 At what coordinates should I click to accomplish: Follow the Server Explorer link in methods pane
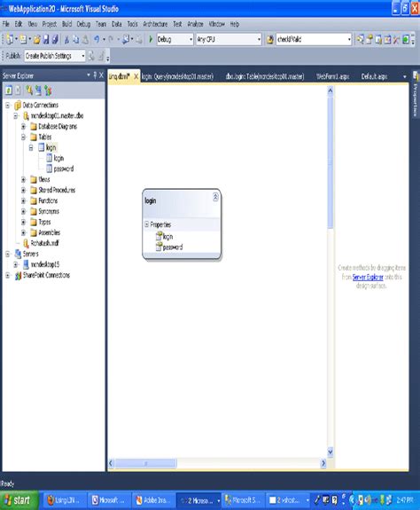tap(368, 277)
